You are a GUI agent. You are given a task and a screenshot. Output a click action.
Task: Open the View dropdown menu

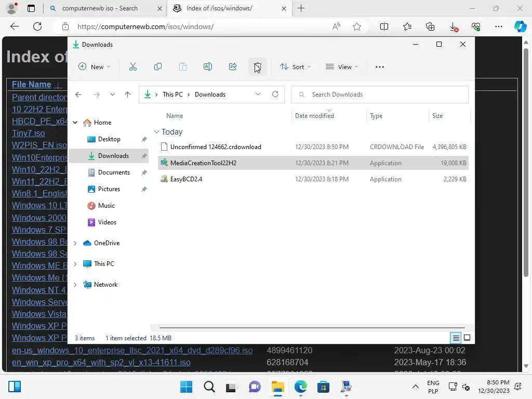pyautogui.click(x=342, y=67)
